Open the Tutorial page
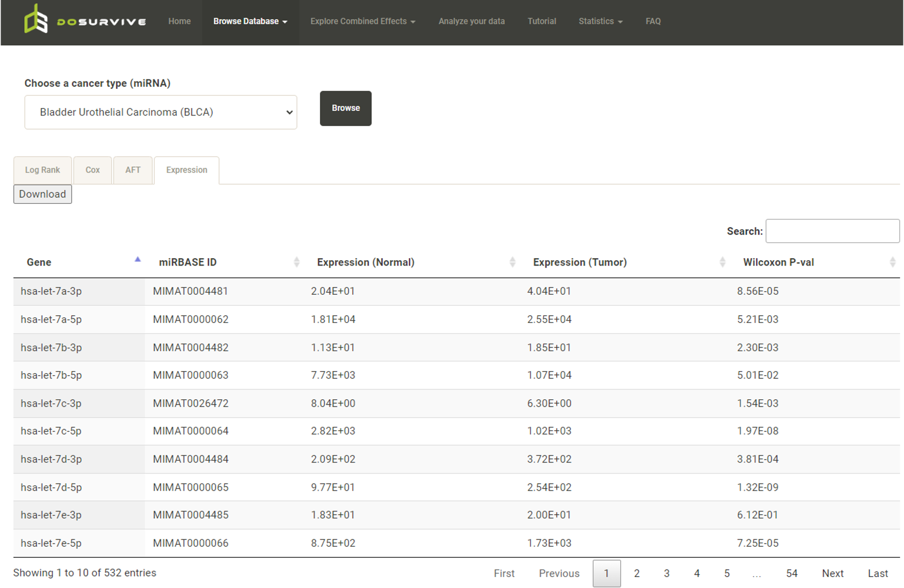904x588 pixels. pos(542,21)
